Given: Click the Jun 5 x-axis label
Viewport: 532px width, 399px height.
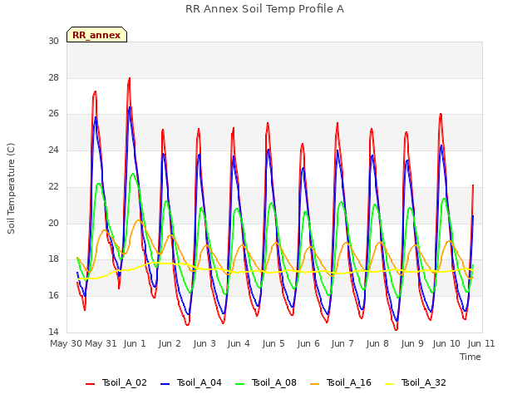Looking at the screenshot, I should (x=273, y=343).
